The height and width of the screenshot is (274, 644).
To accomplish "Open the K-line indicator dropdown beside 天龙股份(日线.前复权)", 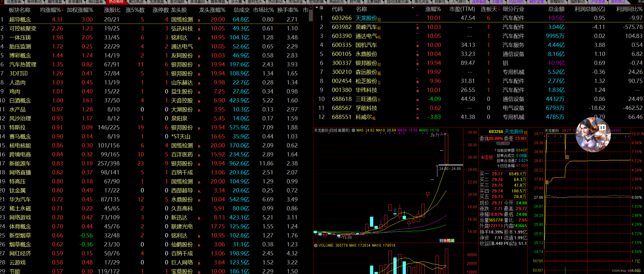I will 354,130.
